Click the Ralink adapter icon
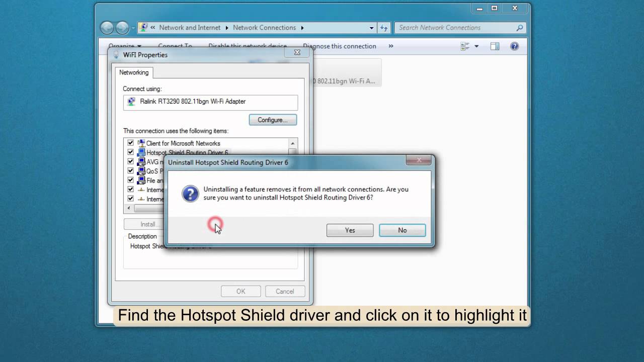 (x=131, y=101)
